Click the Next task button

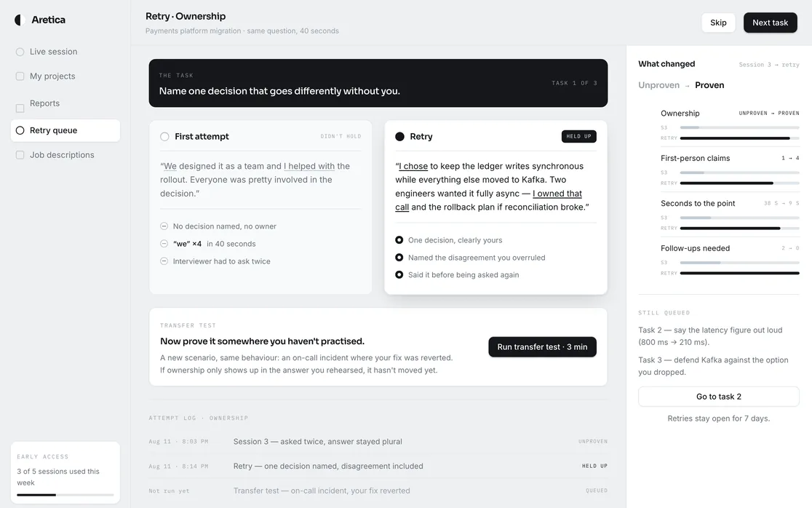[770, 23]
